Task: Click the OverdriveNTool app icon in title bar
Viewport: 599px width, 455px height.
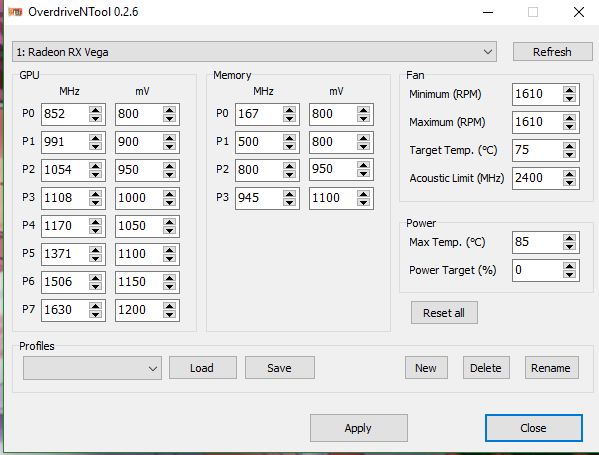Action: pos(15,12)
